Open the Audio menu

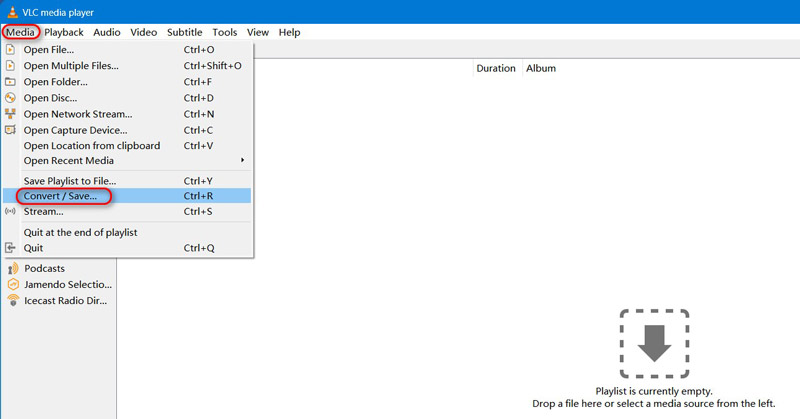tap(107, 32)
